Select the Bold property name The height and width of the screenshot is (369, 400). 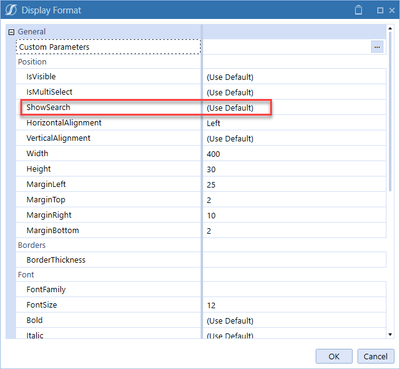coord(34,320)
